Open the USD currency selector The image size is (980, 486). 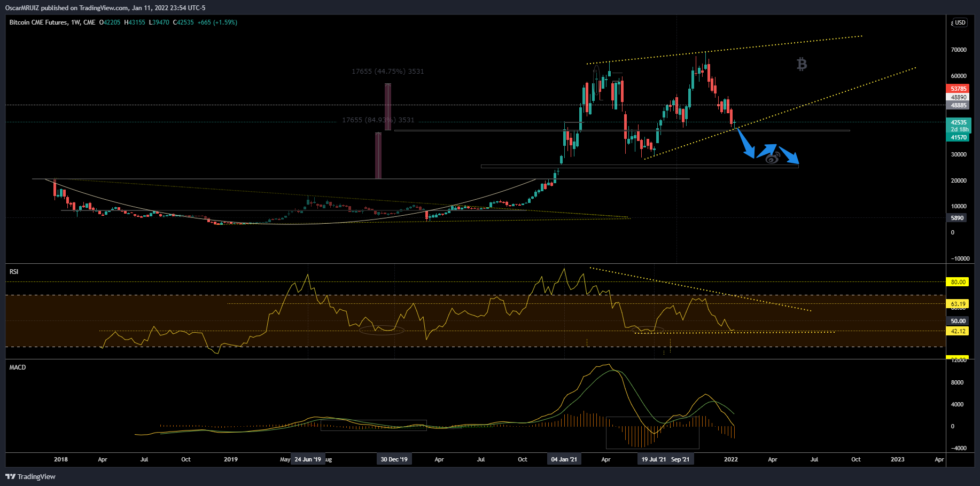pos(960,22)
